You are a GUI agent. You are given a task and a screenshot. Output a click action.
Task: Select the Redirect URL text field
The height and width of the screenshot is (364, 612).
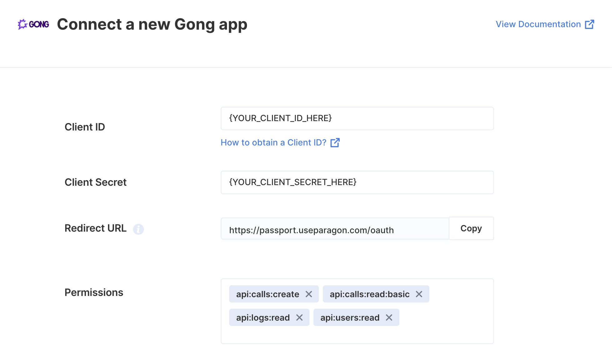click(335, 229)
